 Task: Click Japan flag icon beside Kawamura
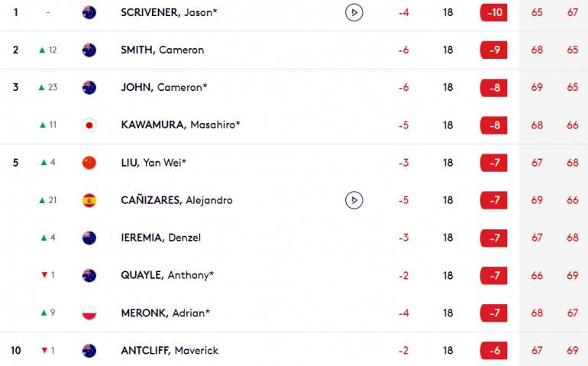click(89, 125)
